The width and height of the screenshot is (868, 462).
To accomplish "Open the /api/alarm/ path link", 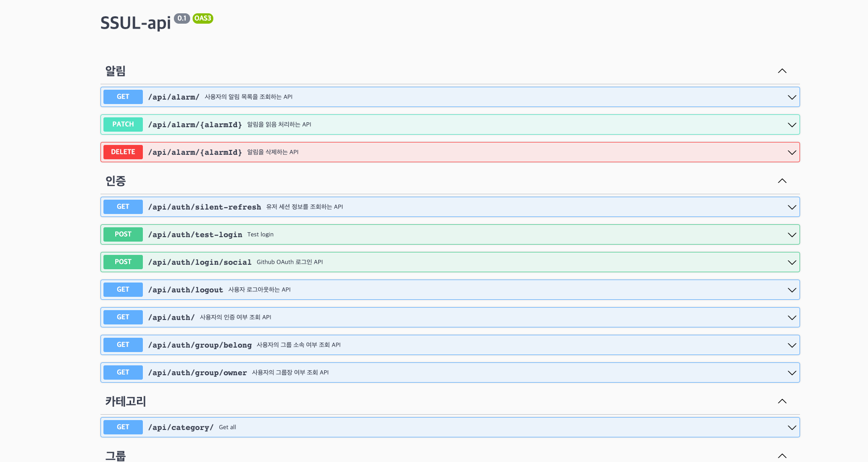I will tap(174, 97).
